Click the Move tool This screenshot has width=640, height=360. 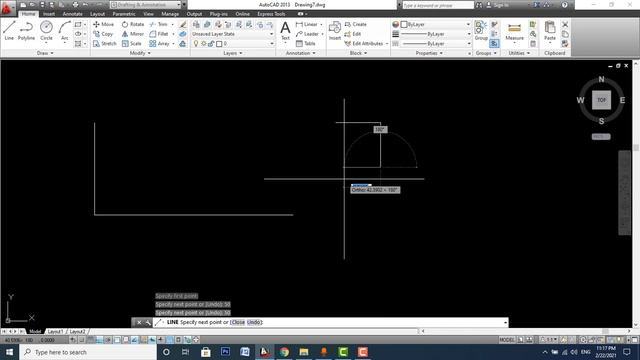(104, 24)
